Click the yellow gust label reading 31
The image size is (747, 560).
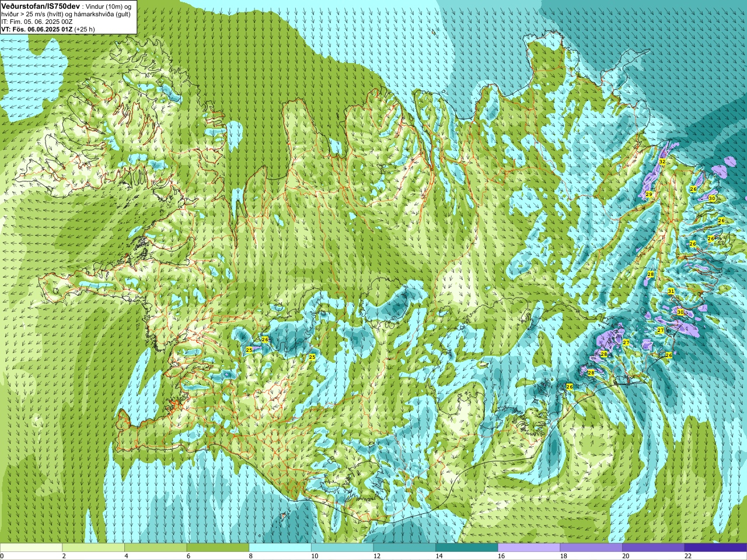click(671, 291)
